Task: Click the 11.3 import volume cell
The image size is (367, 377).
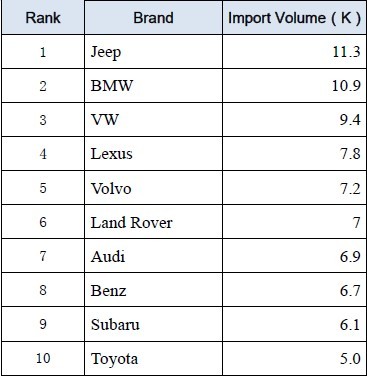Action: [x=294, y=52]
